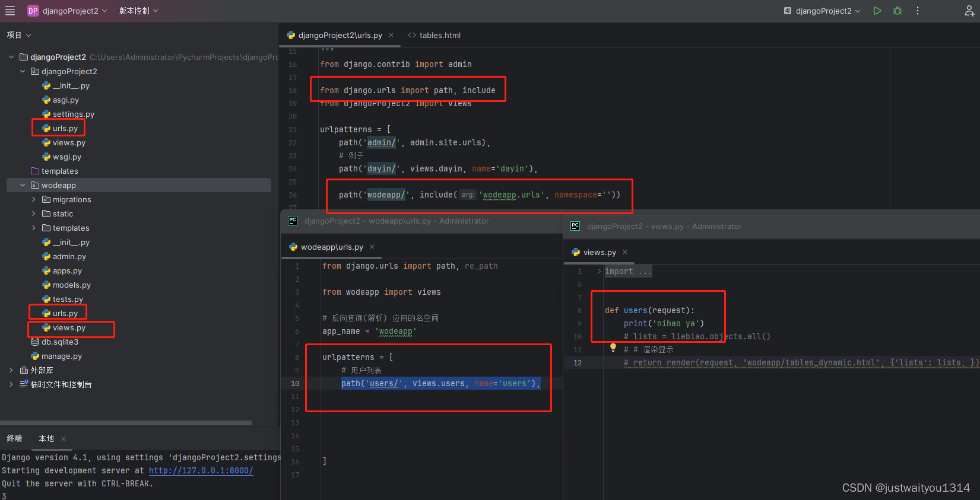Screen dimensions: 980x500
Task: Open urls.py under djangoProject2 package
Action: 60,128
